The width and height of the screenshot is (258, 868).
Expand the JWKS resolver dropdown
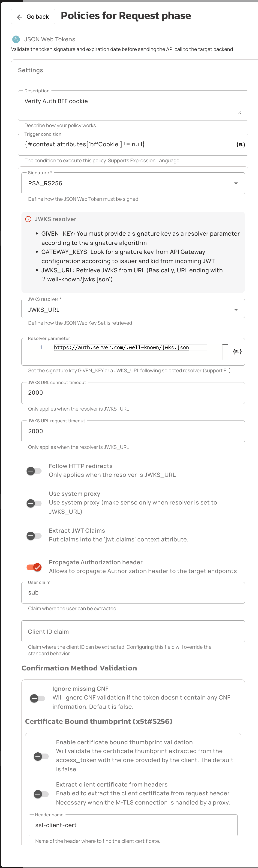pyautogui.click(x=133, y=309)
